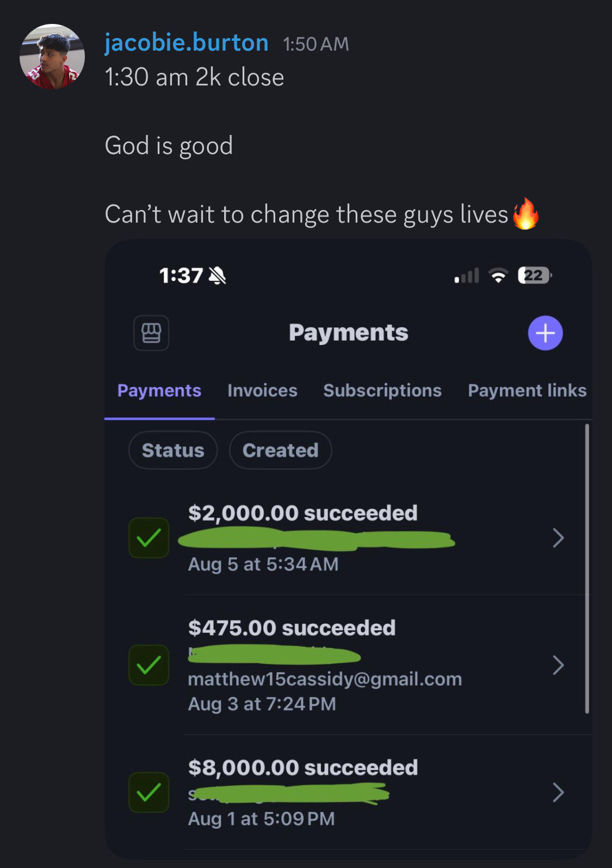Open the Status filter pill
The image size is (612, 868).
tap(173, 450)
